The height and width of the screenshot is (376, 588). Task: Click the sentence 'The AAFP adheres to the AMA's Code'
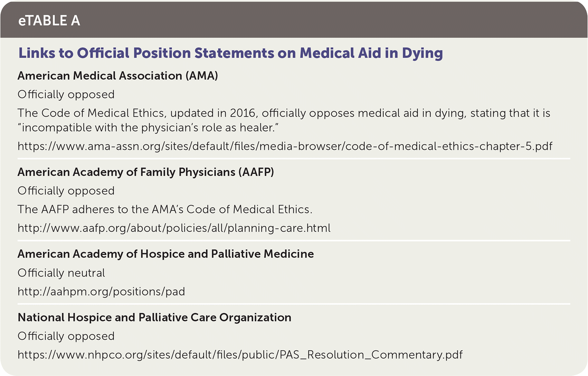[x=165, y=209]
